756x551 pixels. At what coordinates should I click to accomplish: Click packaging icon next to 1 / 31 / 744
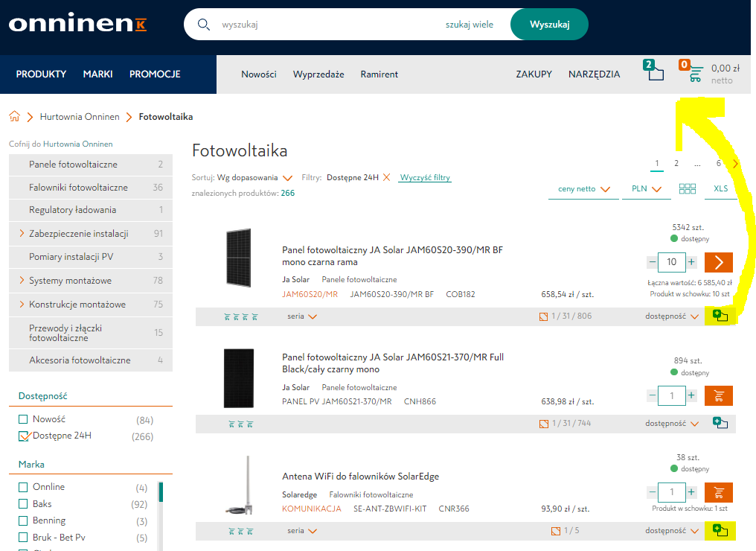[x=544, y=424]
